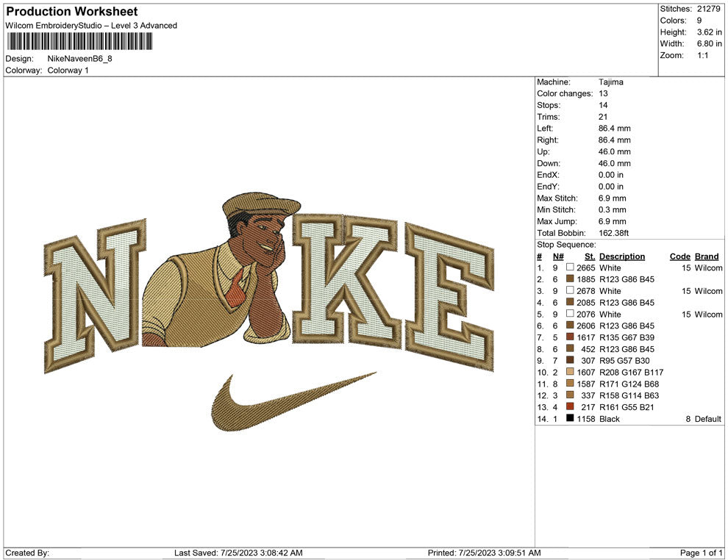Click the Width value '6.80 in'
728x560 pixels.
click(710, 43)
